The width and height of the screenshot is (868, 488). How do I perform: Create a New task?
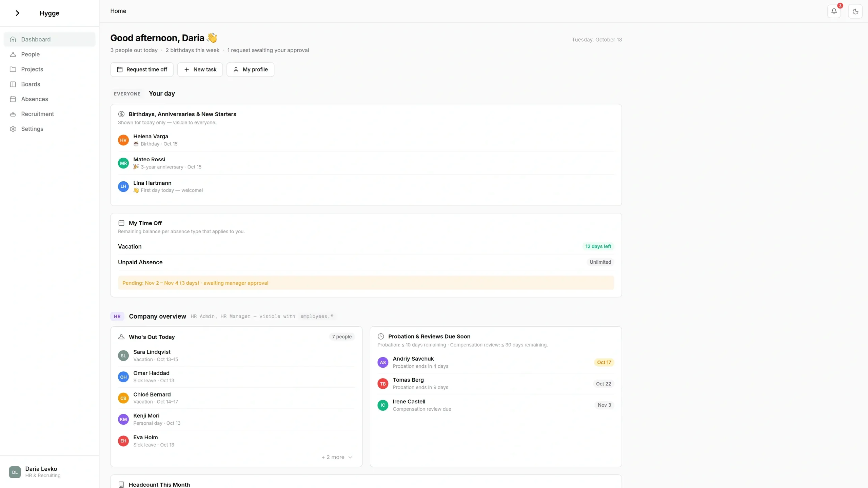pos(200,69)
